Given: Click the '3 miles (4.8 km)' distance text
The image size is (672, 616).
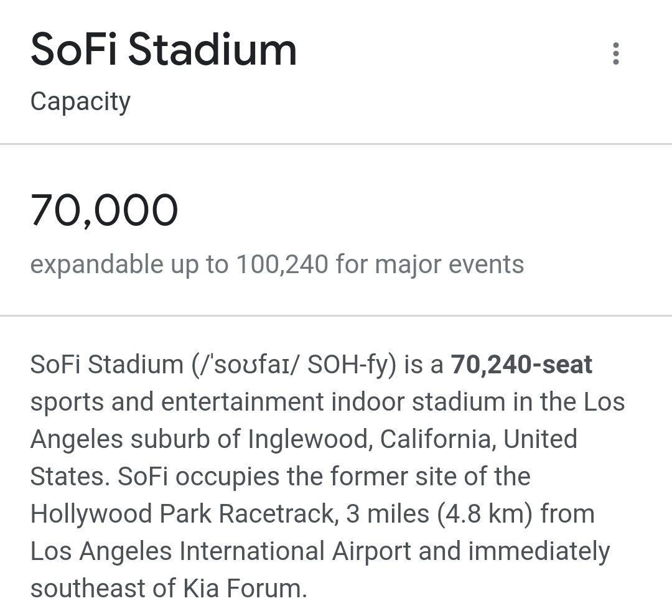Looking at the screenshot, I should tap(439, 514).
